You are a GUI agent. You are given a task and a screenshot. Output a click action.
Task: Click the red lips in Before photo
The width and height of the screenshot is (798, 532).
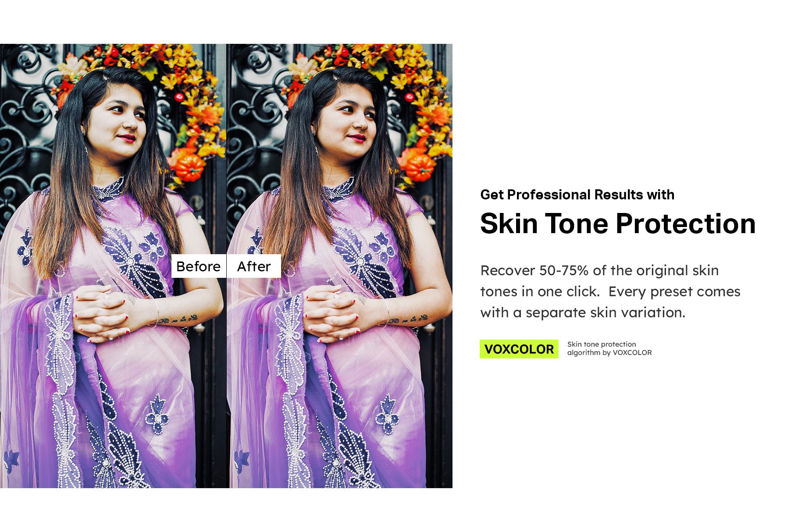click(128, 138)
